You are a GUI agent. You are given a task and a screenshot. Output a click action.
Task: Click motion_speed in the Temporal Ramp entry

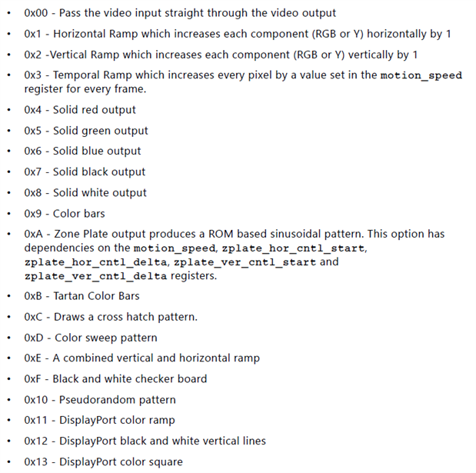point(421,75)
